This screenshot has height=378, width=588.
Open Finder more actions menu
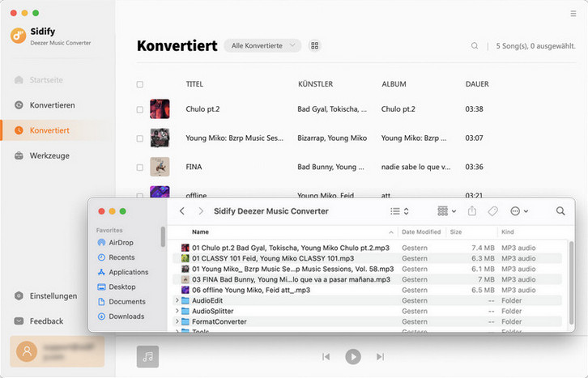coord(519,211)
